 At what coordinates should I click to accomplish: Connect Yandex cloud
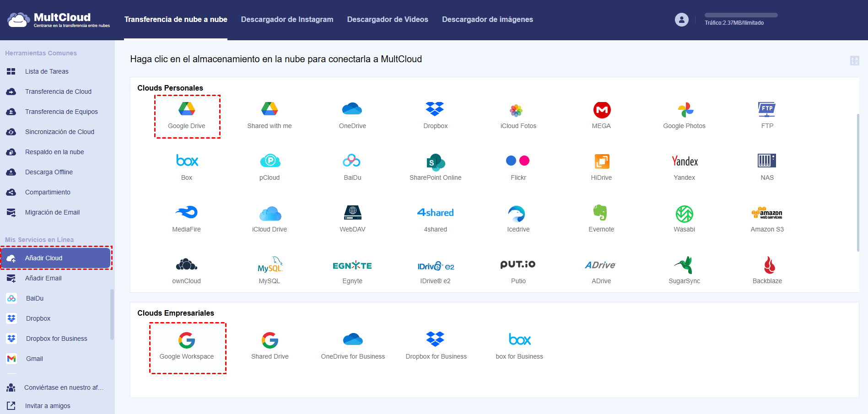684,167
